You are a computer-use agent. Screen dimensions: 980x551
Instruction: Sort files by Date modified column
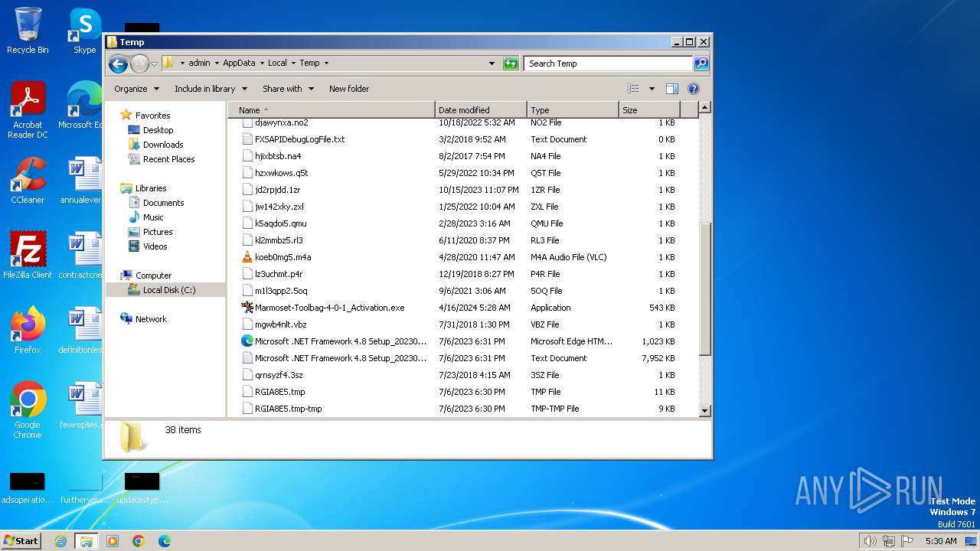pyautogui.click(x=481, y=110)
